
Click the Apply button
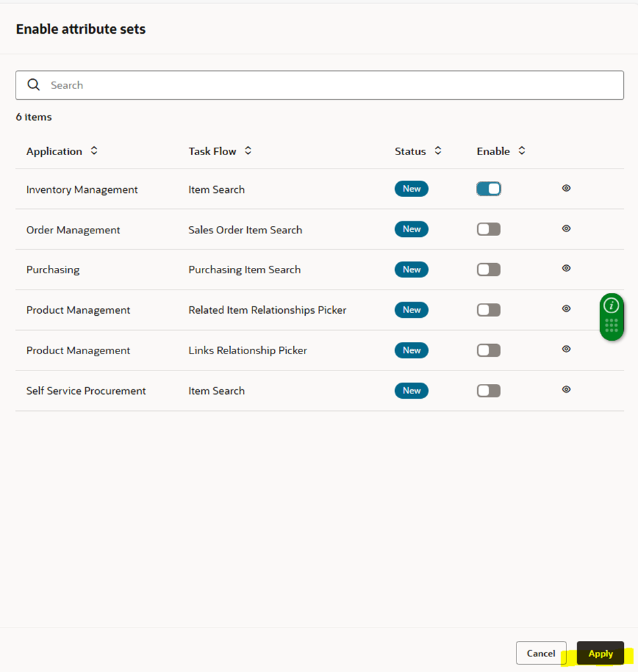point(600,653)
